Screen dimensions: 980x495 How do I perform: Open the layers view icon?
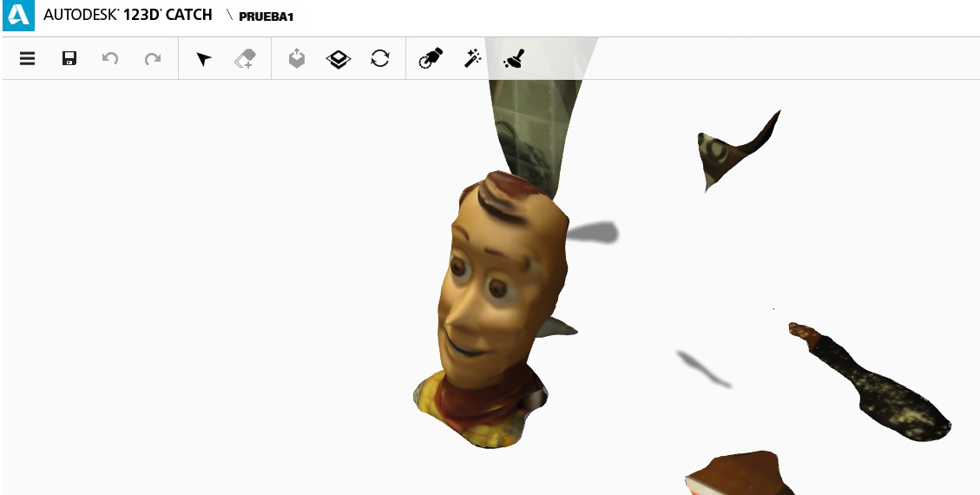point(339,59)
